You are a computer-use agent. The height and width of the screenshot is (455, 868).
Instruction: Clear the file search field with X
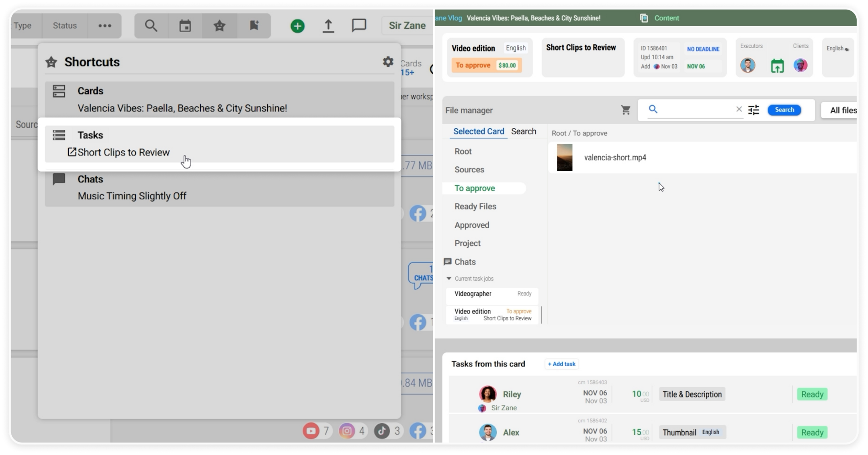click(x=739, y=109)
